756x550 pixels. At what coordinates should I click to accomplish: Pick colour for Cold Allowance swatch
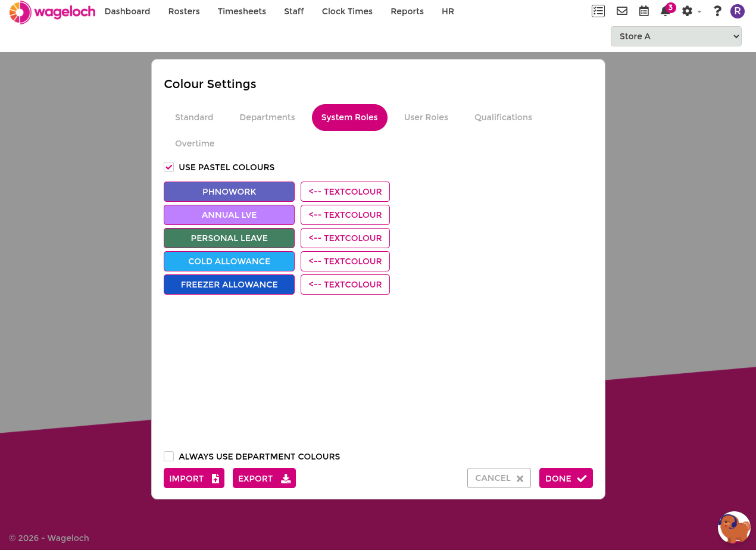(229, 261)
